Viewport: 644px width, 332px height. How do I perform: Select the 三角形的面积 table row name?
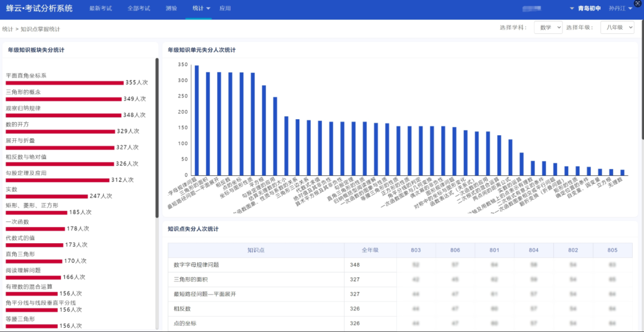[x=191, y=280]
